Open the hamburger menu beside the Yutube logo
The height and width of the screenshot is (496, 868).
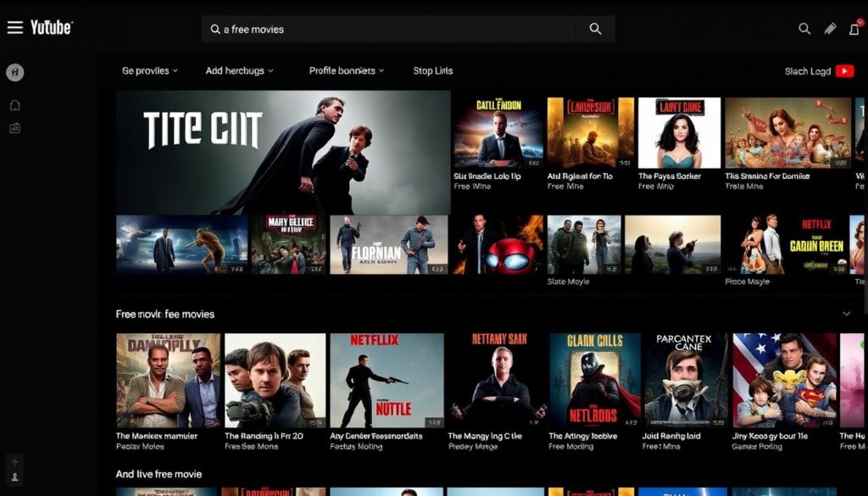tap(15, 28)
